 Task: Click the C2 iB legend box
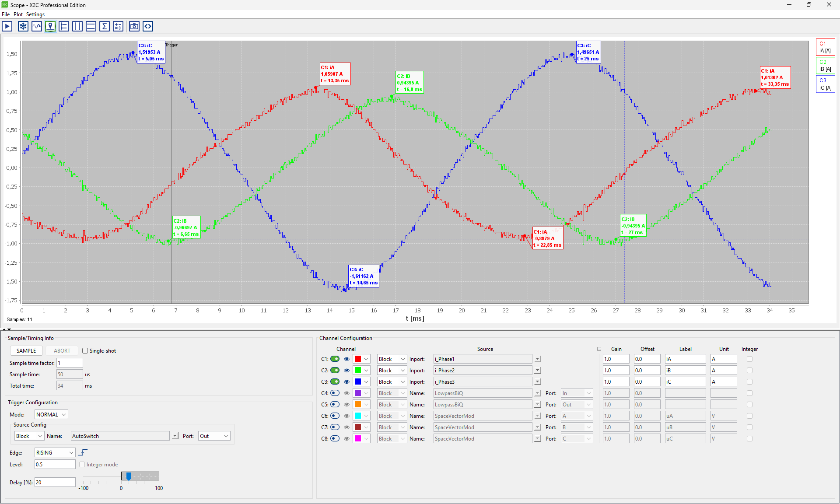pos(825,66)
